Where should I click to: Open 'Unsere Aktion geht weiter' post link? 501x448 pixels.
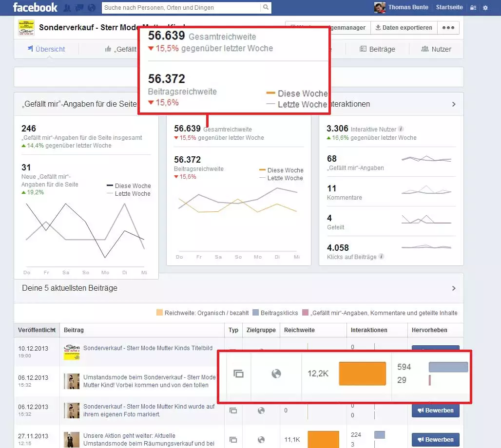pyautogui.click(x=149, y=440)
